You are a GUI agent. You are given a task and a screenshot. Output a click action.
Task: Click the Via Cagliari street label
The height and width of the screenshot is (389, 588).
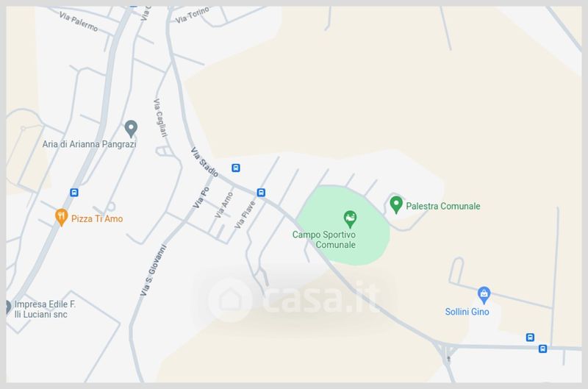click(x=160, y=118)
